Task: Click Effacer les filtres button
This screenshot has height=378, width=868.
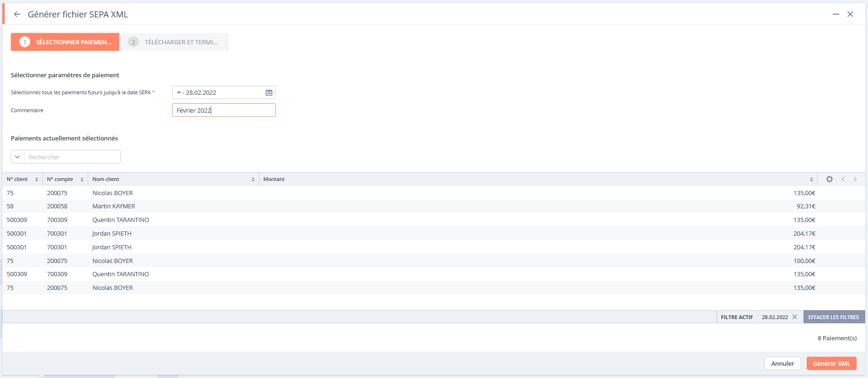Action: point(834,317)
